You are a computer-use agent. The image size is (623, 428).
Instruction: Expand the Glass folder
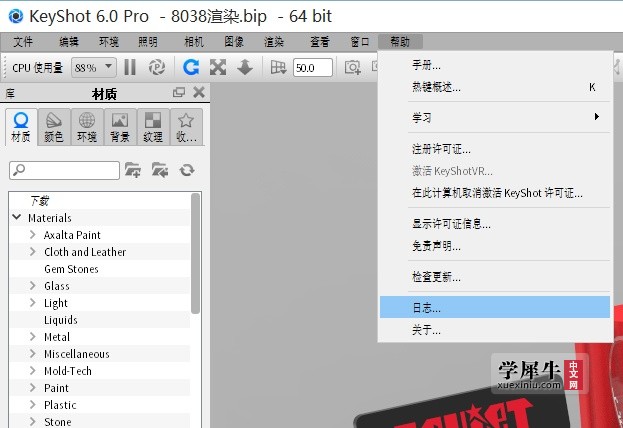[33, 285]
